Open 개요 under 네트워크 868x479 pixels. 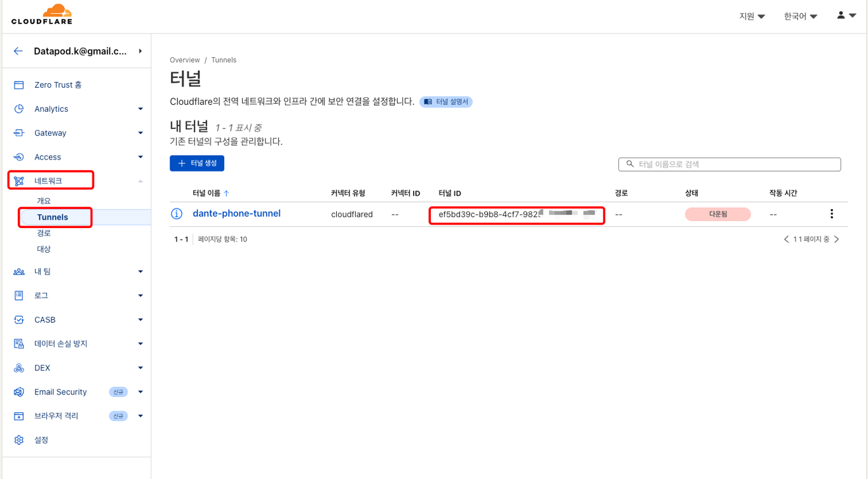(44, 201)
